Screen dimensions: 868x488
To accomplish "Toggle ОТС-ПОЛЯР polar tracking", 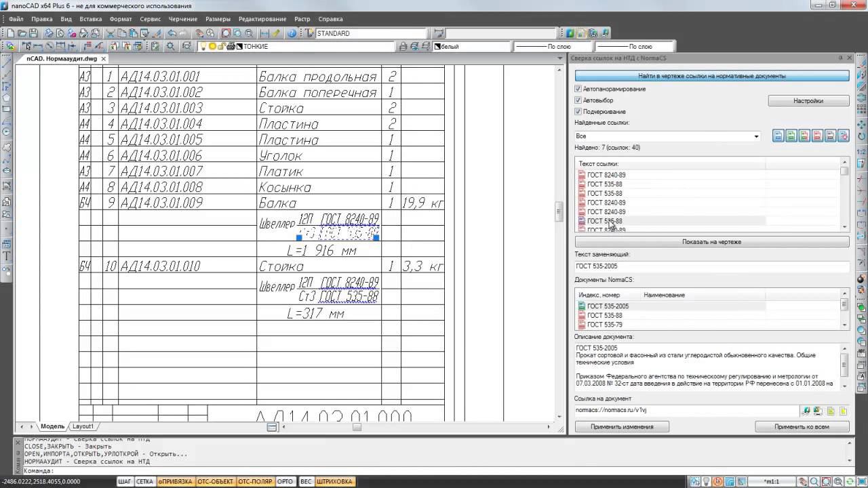I will [x=256, y=482].
